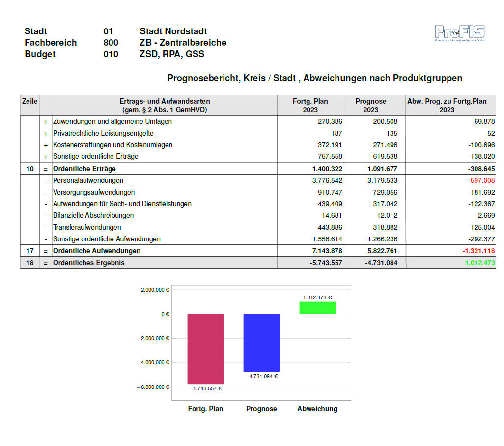This screenshot has height=446, width=504.
Task: Click the '−5.743.557 €' chart data label
Action: coord(205,388)
